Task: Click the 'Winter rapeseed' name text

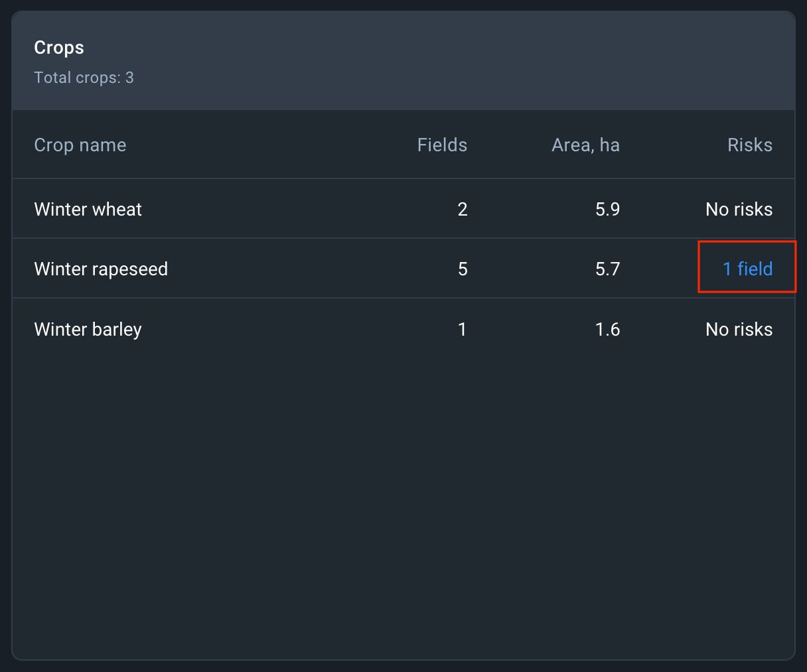Action: pos(101,269)
